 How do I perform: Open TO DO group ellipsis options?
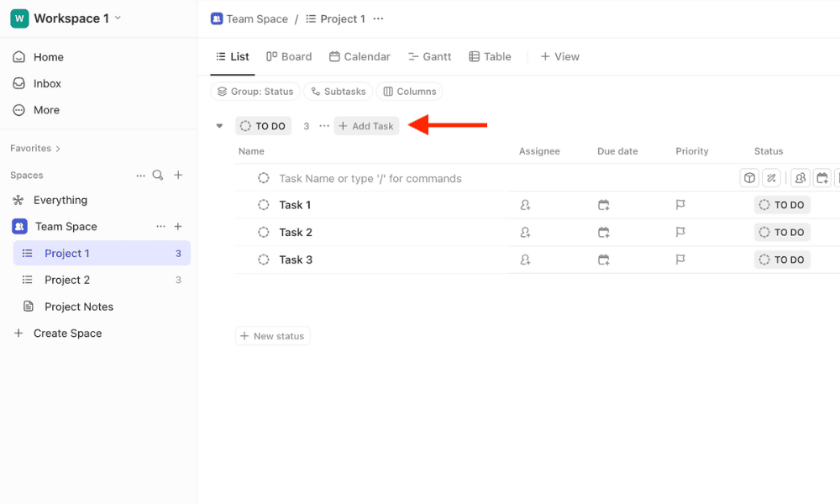pos(324,126)
